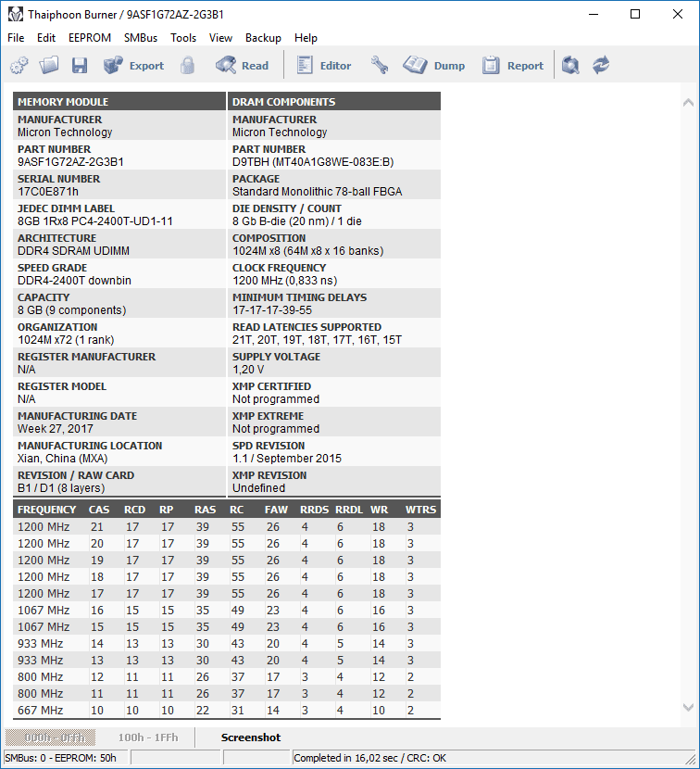
Task: Open the Backup menu
Action: click(263, 38)
